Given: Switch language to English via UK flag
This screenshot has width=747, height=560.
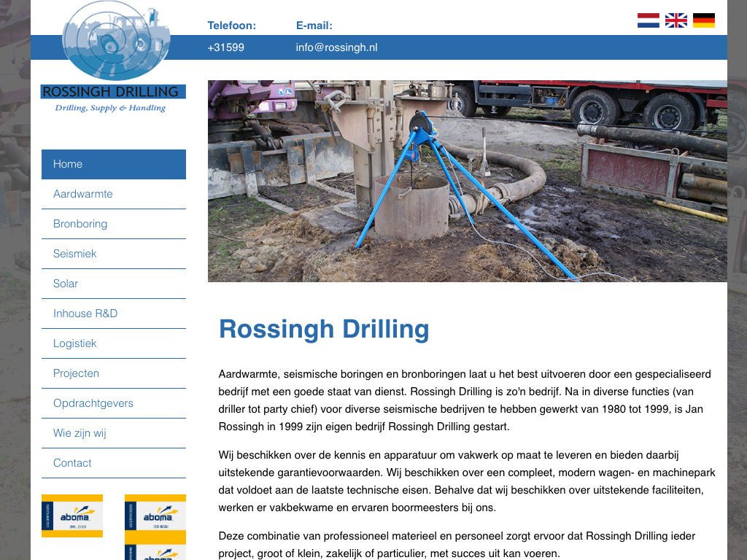Looking at the screenshot, I should [676, 20].
